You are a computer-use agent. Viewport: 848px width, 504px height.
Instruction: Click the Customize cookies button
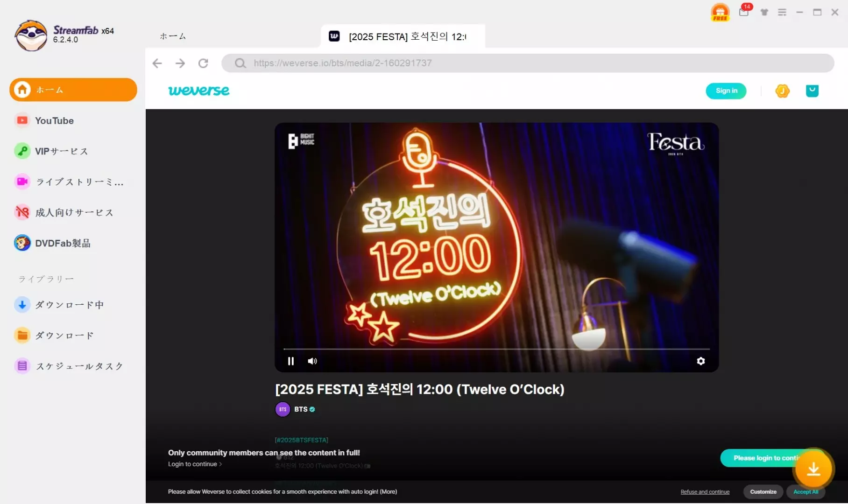point(763,492)
